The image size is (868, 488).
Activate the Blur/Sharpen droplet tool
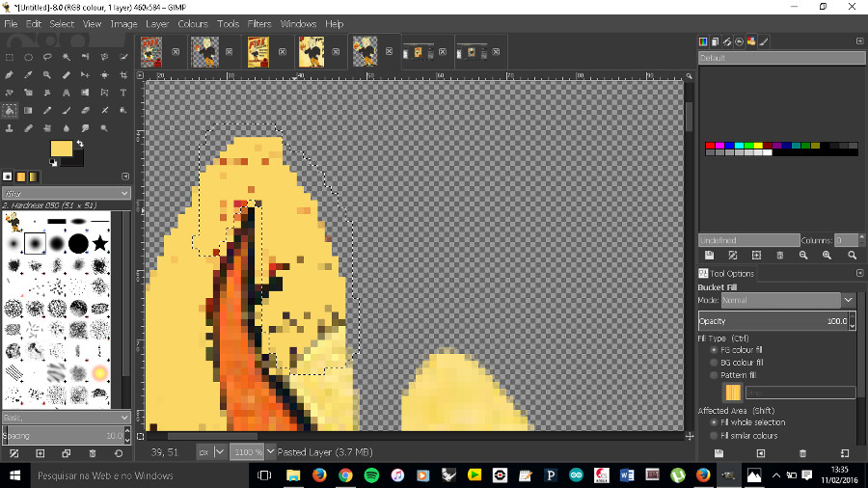coord(67,128)
